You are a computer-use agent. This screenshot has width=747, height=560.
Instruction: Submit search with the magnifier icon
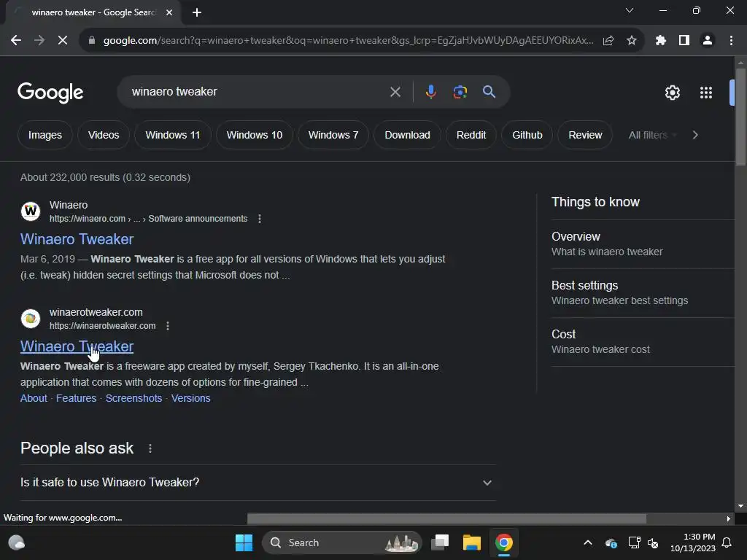[x=489, y=92]
